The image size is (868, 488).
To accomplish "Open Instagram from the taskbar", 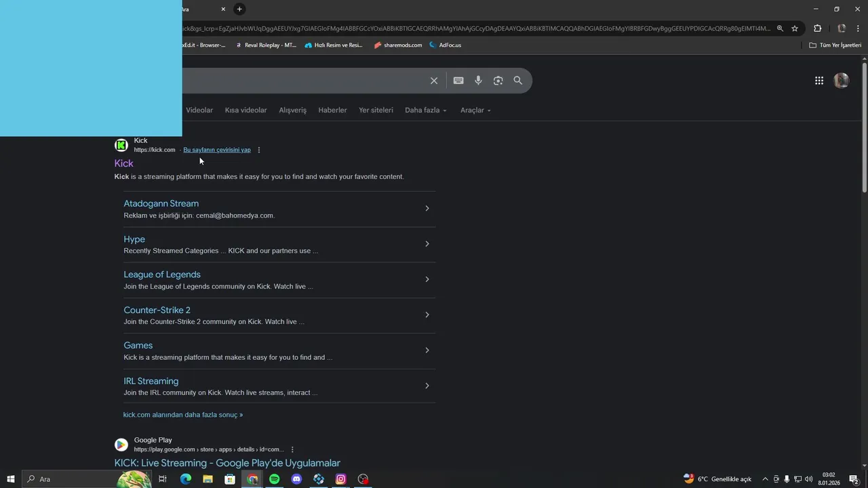I will click(341, 479).
